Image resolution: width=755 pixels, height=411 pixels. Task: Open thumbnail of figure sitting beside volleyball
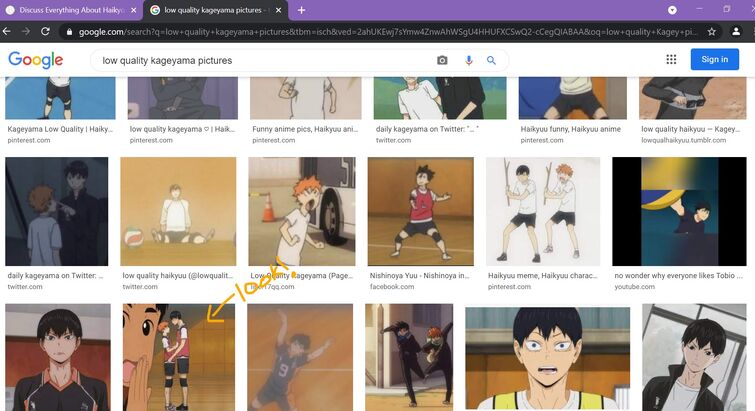tap(178, 211)
